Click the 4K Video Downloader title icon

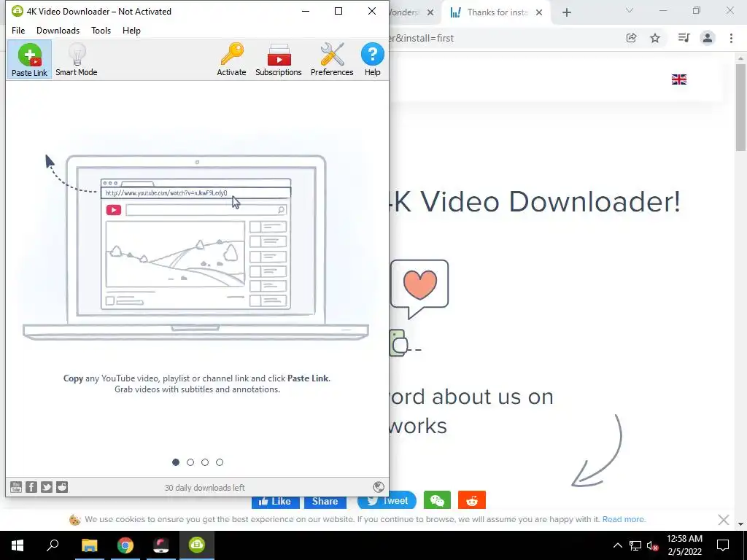(18, 11)
